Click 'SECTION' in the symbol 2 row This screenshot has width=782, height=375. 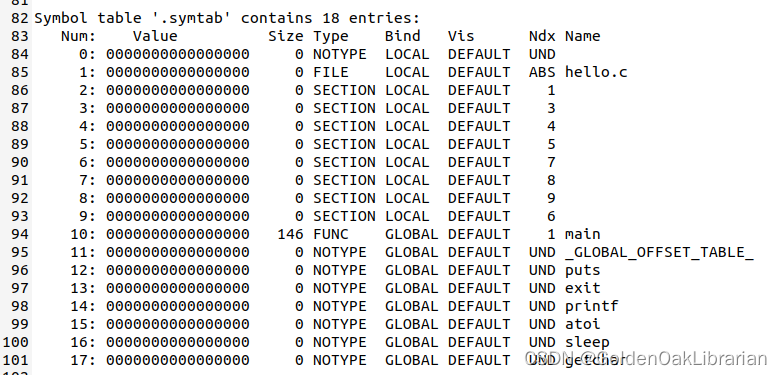click(344, 90)
